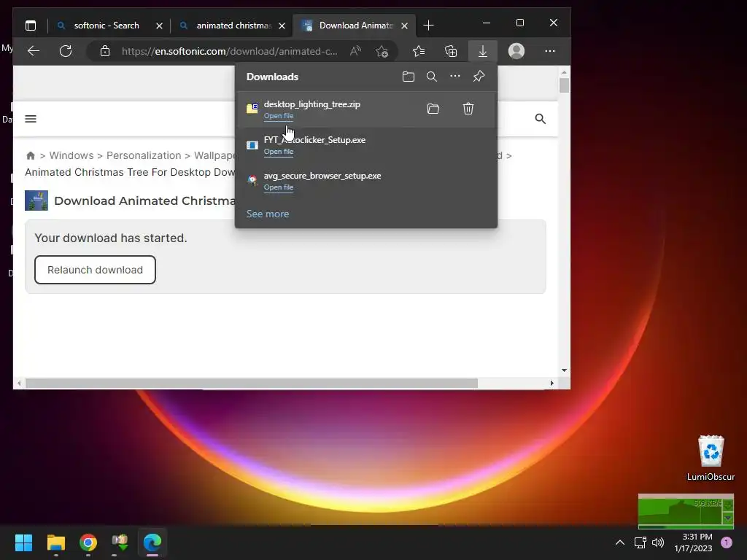Open the user profile avatar
Image resolution: width=747 pixels, height=560 pixels.
(516, 51)
